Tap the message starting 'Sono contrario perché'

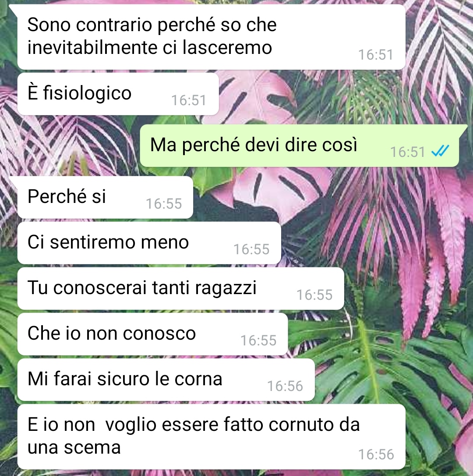[212, 37]
